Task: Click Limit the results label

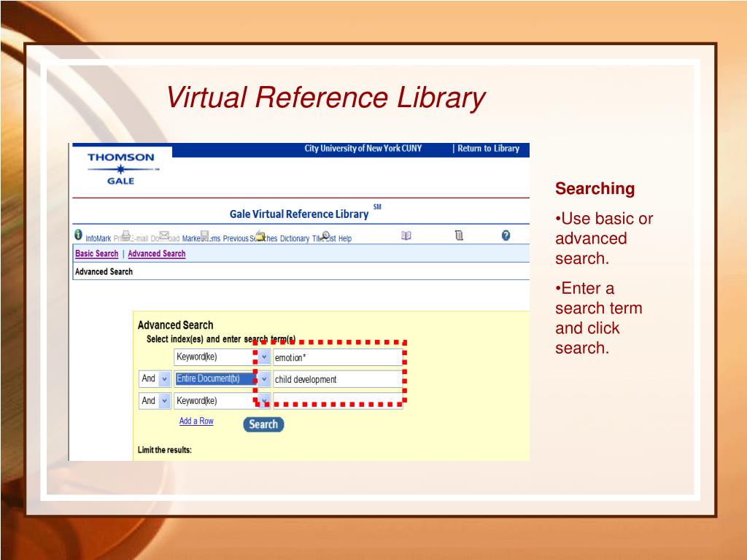Action: tap(165, 450)
